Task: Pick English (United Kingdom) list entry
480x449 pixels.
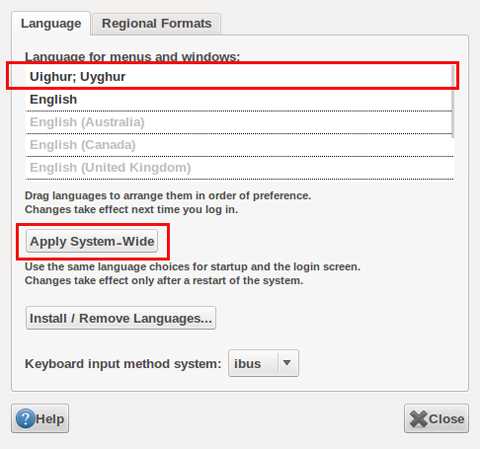Action: point(239,167)
